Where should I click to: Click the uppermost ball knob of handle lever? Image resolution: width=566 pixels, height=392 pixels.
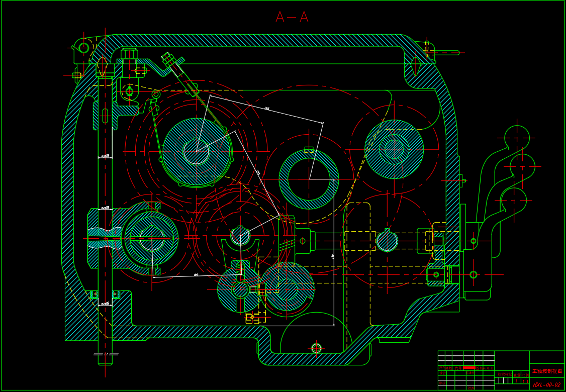(x=517, y=138)
